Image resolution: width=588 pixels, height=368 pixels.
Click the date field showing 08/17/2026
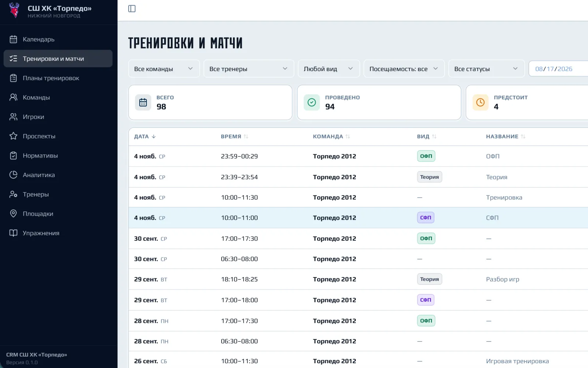point(558,69)
